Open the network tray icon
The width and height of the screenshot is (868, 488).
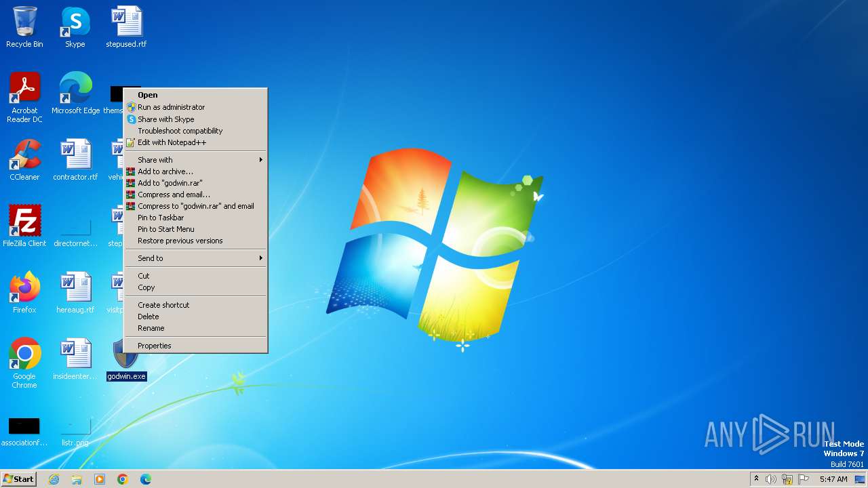(x=787, y=479)
